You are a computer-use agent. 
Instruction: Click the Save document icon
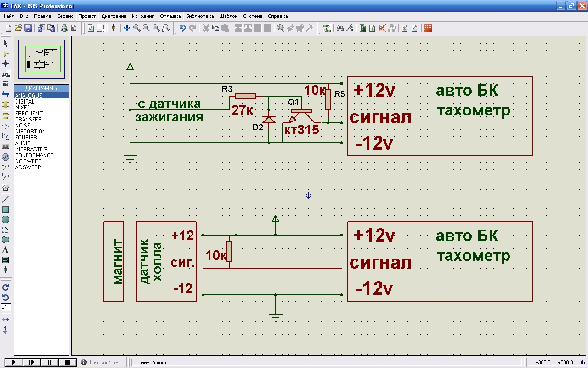pyautogui.click(x=28, y=28)
